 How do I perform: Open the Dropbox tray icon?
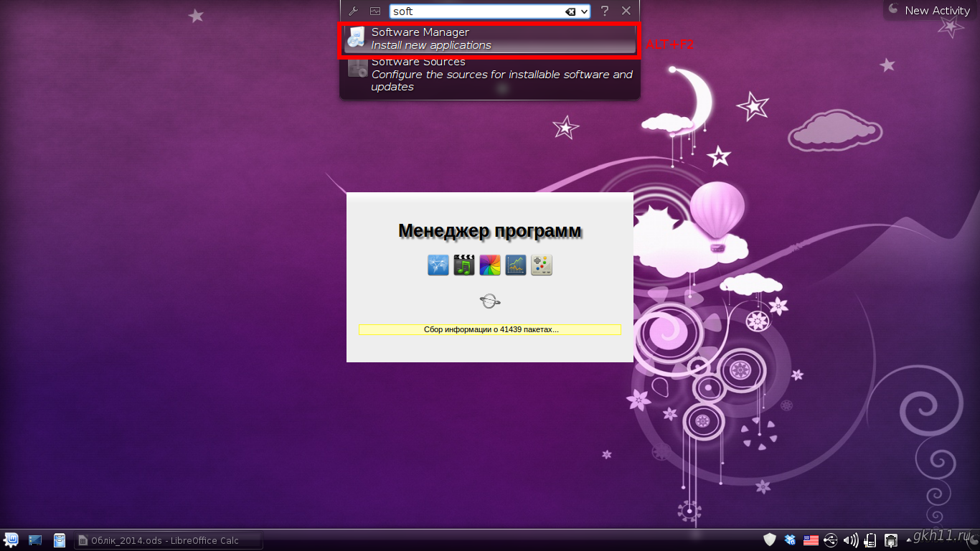coord(790,540)
